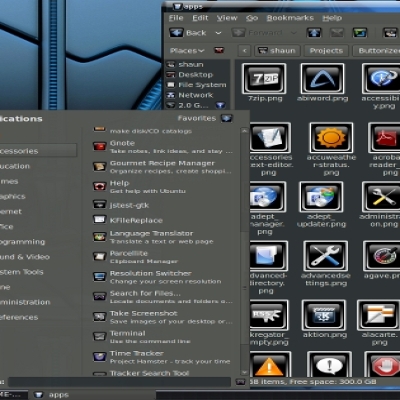Click the applications menu search field
The width and height of the screenshot is (400, 400).
click(119, 382)
